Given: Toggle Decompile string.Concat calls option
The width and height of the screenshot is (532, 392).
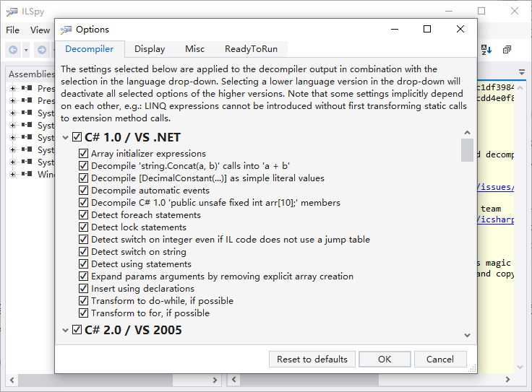Looking at the screenshot, I should coord(83,165).
